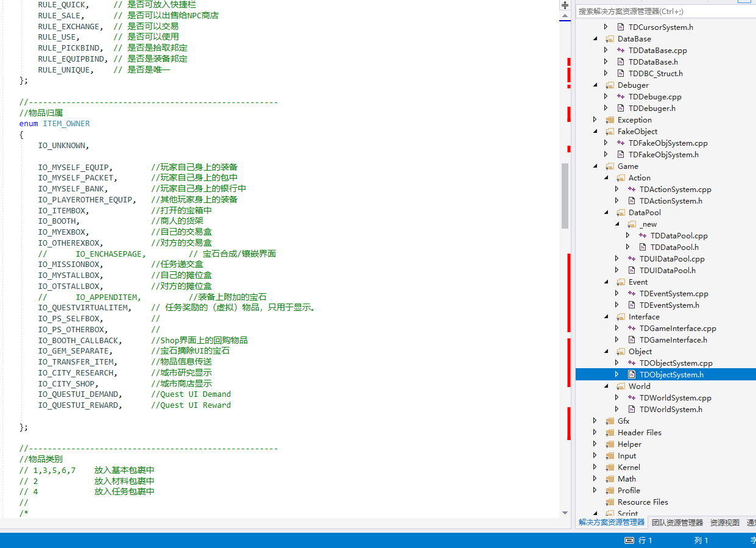
Task: Click the TDDBC_Struct.h header file icon
Action: [x=621, y=74]
